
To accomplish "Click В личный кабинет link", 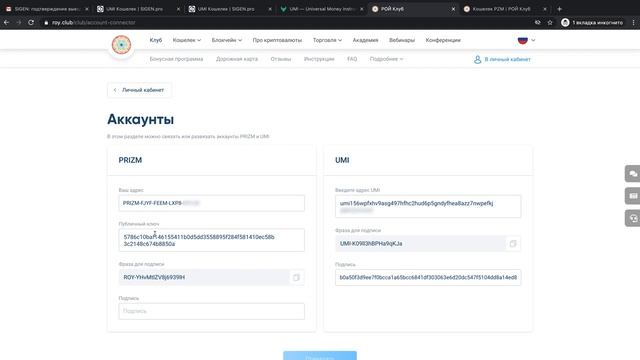I will click(x=502, y=60).
